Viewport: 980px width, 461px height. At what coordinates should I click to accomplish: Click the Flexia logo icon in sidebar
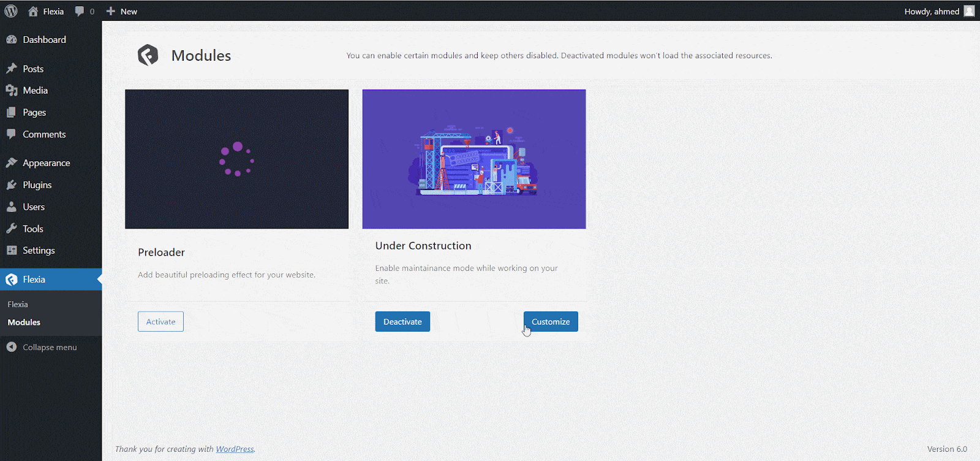tap(12, 280)
